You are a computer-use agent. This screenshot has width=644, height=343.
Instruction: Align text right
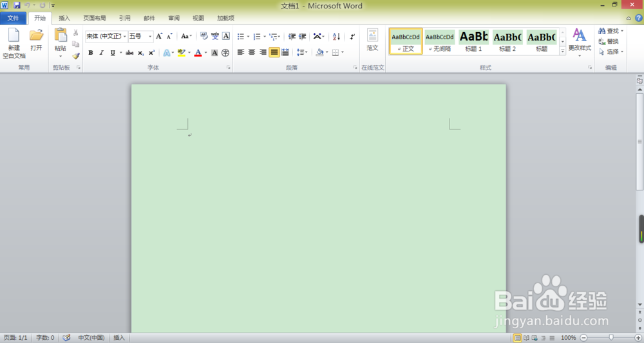pos(263,52)
